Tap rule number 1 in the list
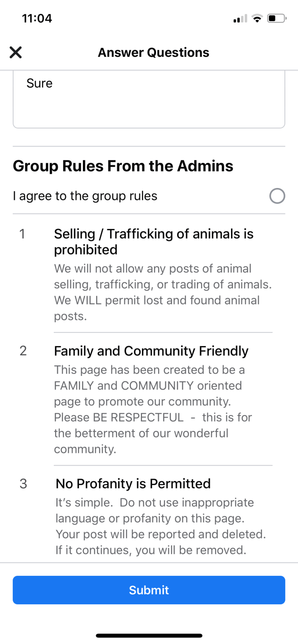Viewport: 298px width, 644px height. click(22, 234)
